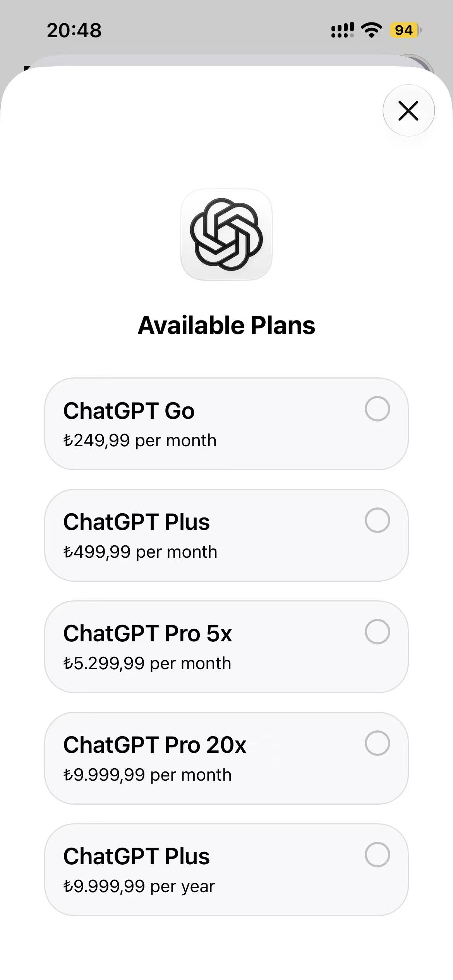453x980 pixels.
Task: Tap the Wi-Fi status icon
Action: (x=371, y=30)
